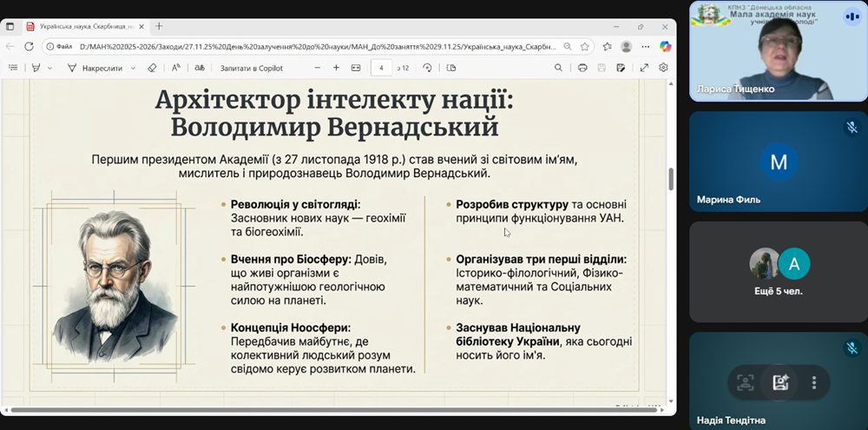Image resolution: width=868 pixels, height=430 pixels.
Task: Click the read aloud icon
Action: point(176,68)
